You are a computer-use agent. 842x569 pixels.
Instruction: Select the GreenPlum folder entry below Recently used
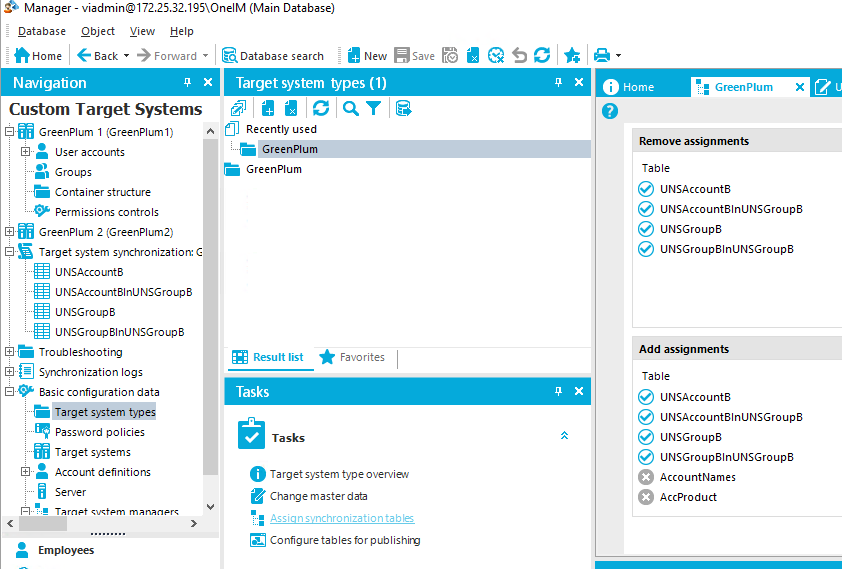coord(273,169)
